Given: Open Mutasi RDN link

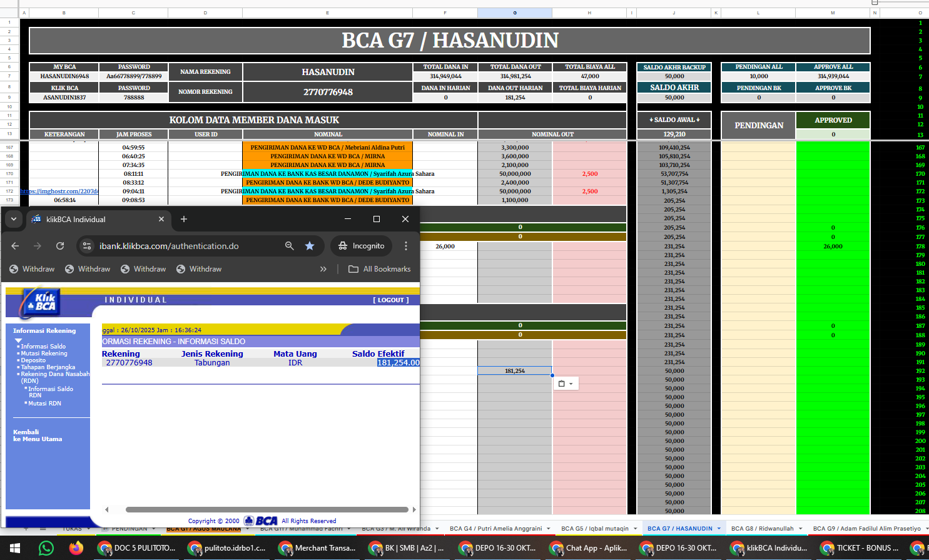Looking at the screenshot, I should click(44, 404).
